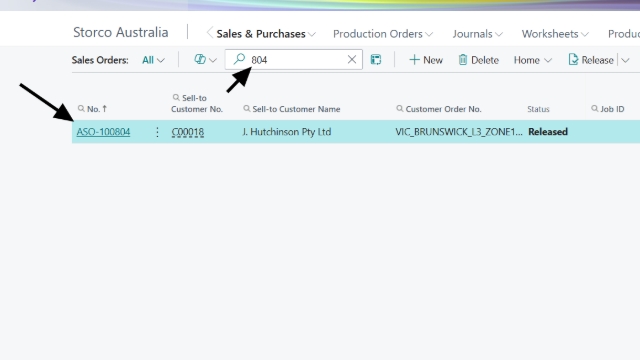This screenshot has width=640, height=360.
Task: Open the row options three-dot menu
Action: pyautogui.click(x=157, y=132)
